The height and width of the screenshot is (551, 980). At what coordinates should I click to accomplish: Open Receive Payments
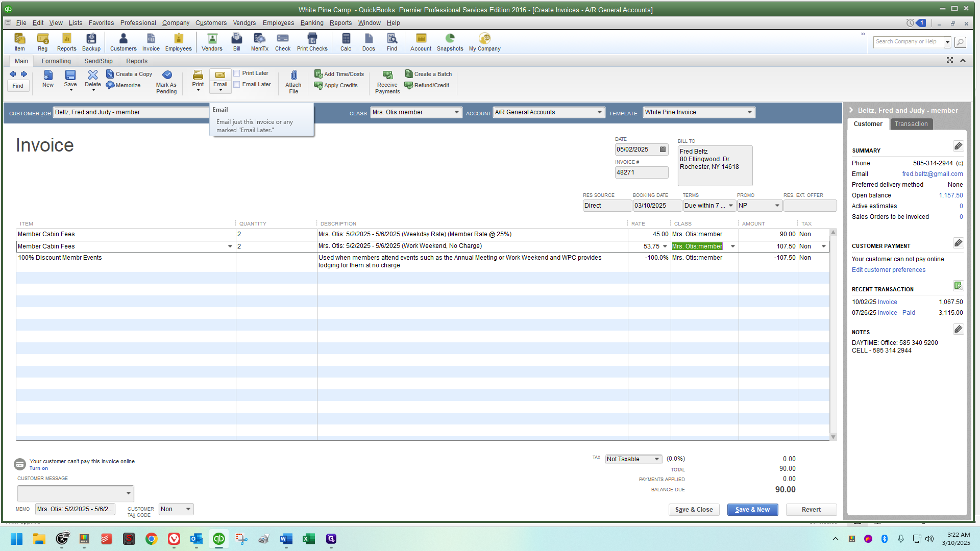click(387, 76)
